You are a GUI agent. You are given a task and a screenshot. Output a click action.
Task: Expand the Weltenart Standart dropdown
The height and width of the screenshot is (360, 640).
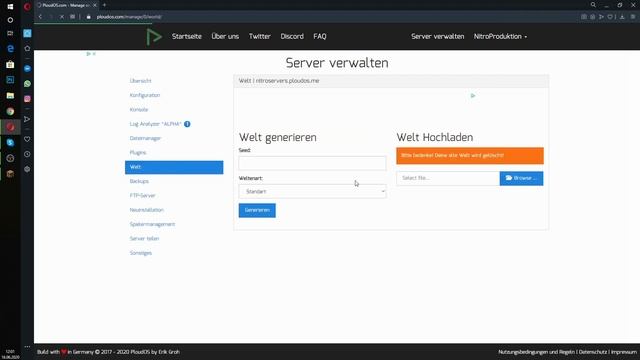[312, 191]
